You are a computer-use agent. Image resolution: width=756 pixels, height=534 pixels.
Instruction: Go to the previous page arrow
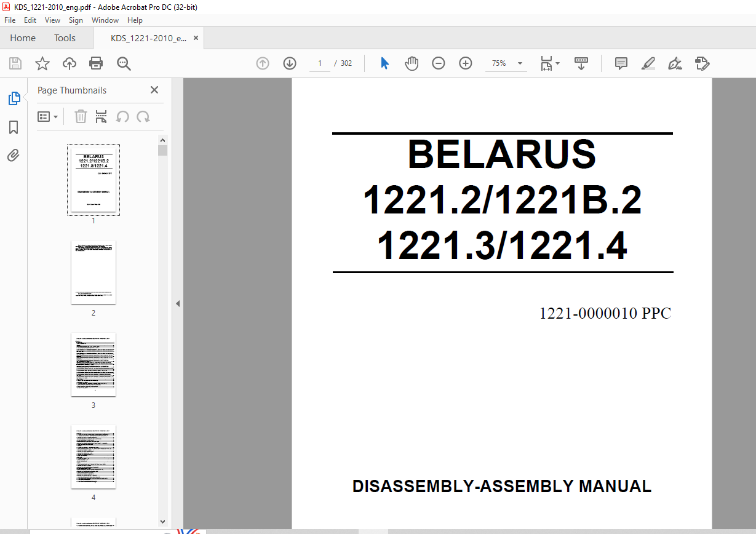point(263,63)
